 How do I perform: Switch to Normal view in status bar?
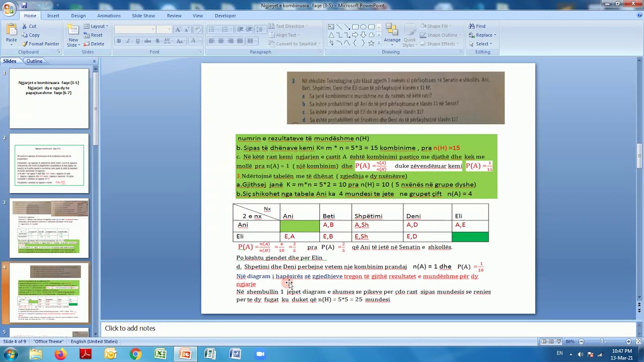[x=544, y=342]
